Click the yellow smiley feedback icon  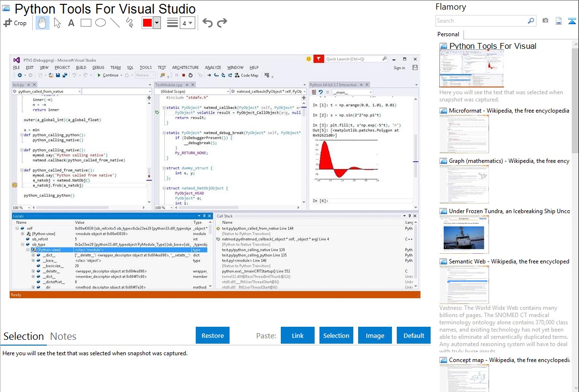[309, 59]
